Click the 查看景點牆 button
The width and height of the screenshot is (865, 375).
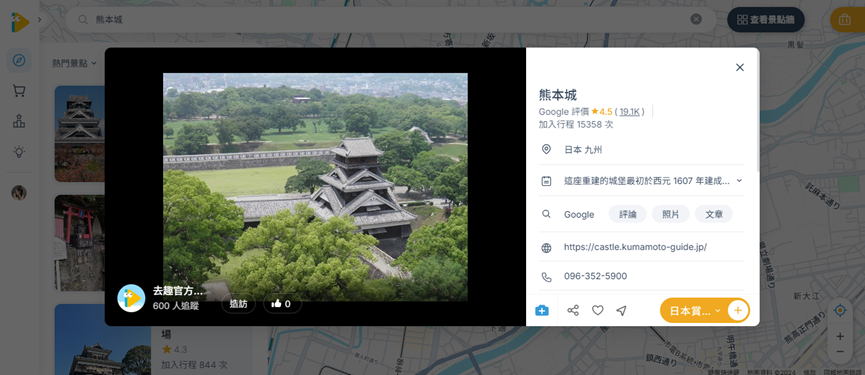(766, 20)
